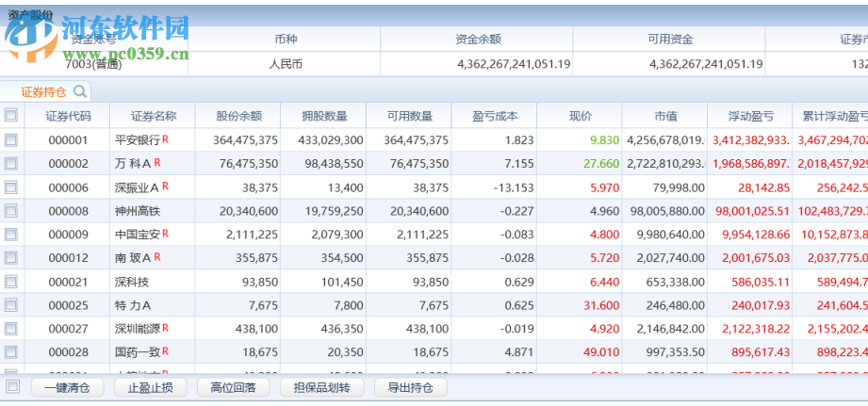Select the 资金余额 value 4,362,267,241,051.19
The width and height of the screenshot is (868, 406).
(514, 64)
